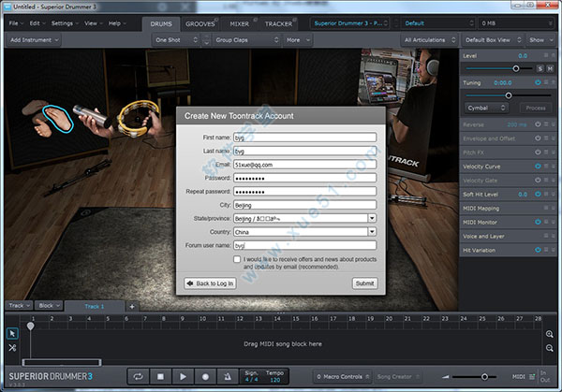This screenshot has width=562, height=392.
Task: Toggle the metronome icon
Action: 228,377
